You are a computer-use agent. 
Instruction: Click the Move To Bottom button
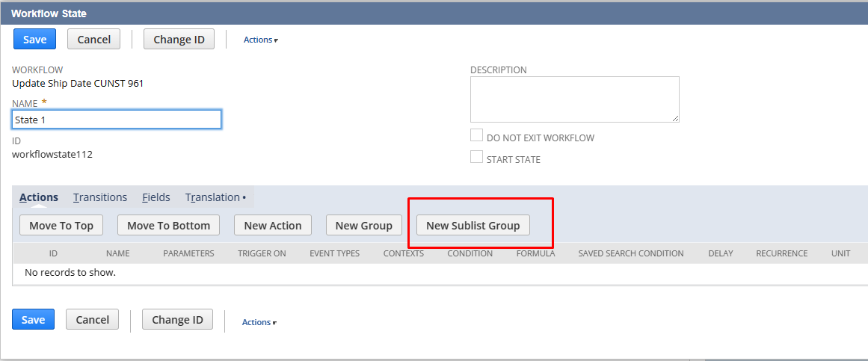(168, 225)
